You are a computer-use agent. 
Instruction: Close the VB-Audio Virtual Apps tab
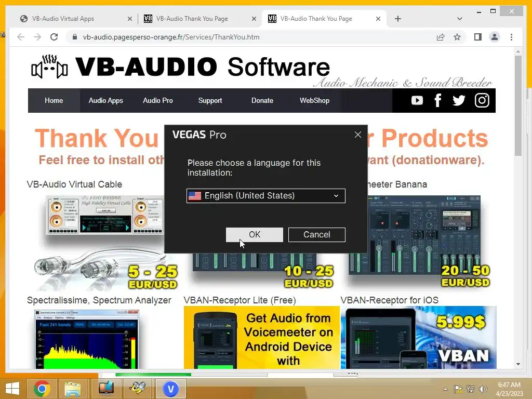tap(129, 19)
